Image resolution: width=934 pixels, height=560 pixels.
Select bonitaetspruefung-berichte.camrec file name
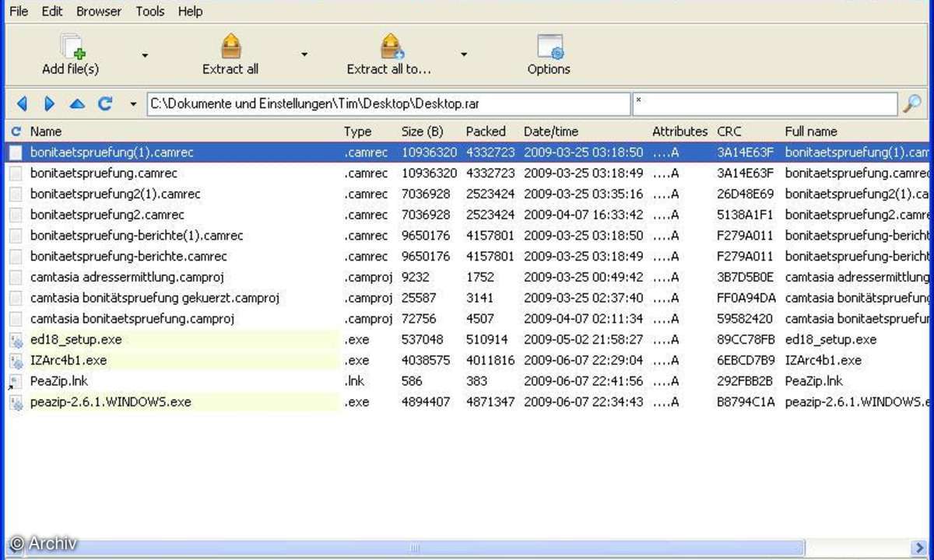coord(128,256)
